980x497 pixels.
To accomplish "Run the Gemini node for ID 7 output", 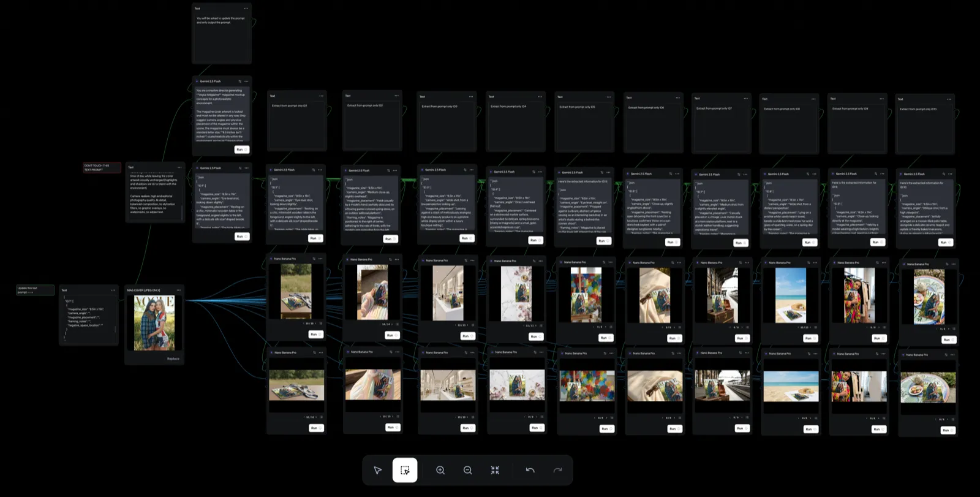I will pyautogui.click(x=741, y=243).
